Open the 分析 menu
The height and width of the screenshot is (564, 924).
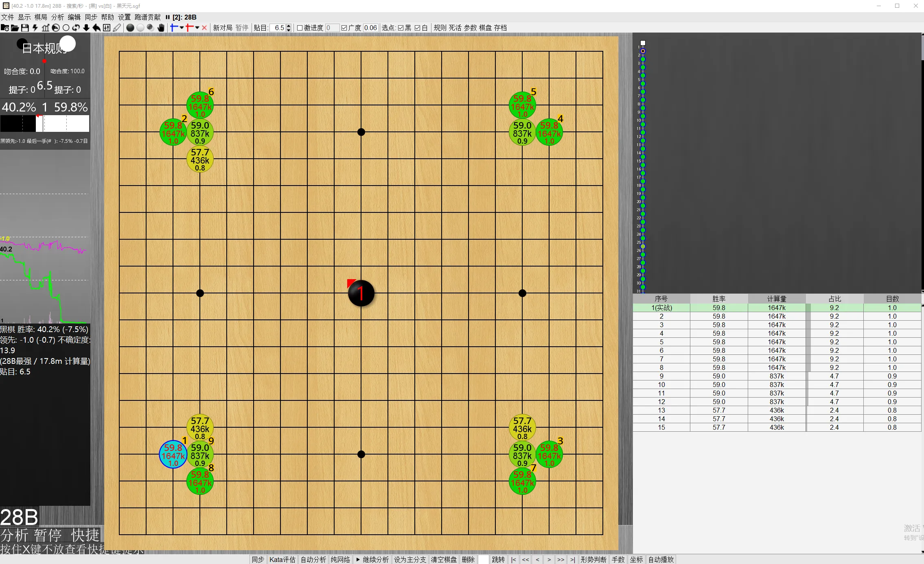coord(57,17)
